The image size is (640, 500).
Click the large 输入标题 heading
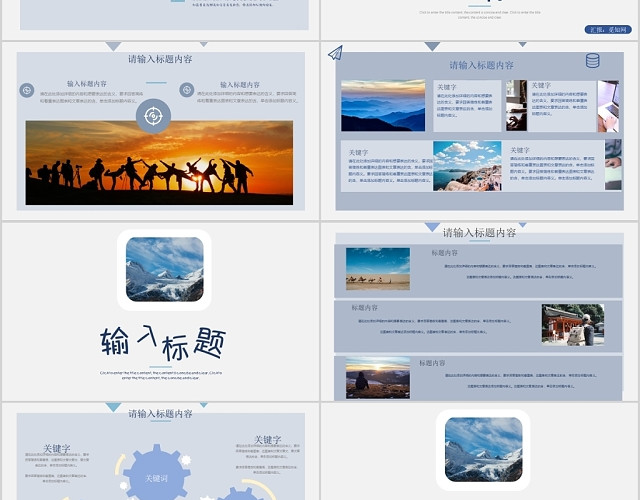coord(163,344)
